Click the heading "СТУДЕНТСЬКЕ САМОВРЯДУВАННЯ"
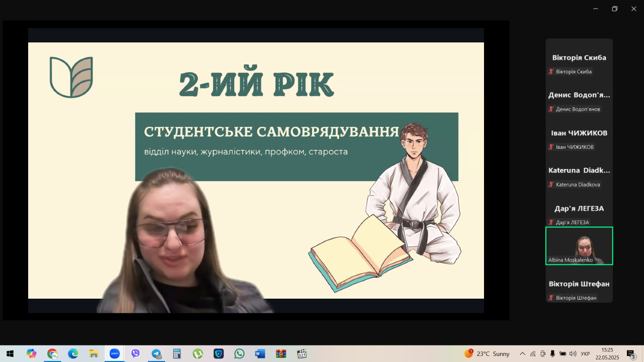Image resolution: width=644 pixels, height=362 pixels. 272,132
